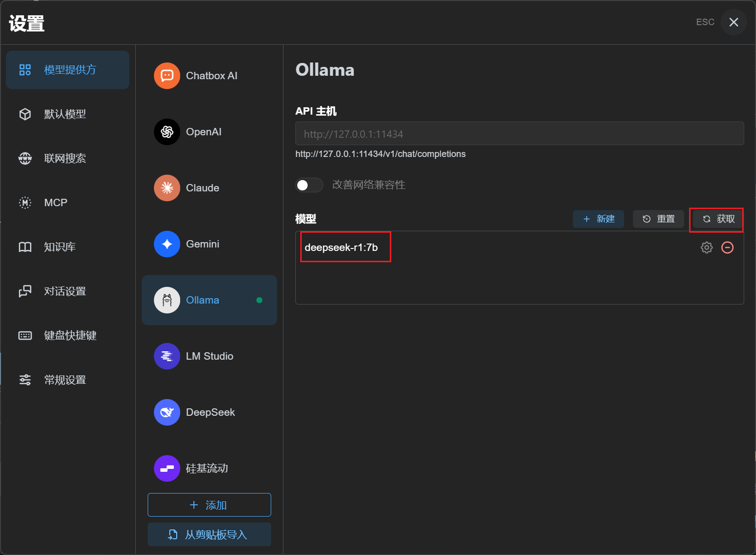
Task: Click the 重置 models button
Action: pyautogui.click(x=659, y=219)
